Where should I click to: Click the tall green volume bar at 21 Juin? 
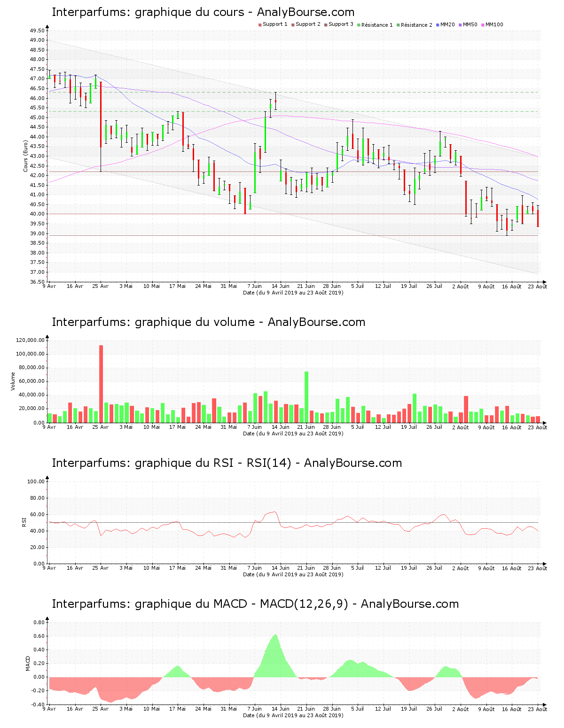[306, 397]
